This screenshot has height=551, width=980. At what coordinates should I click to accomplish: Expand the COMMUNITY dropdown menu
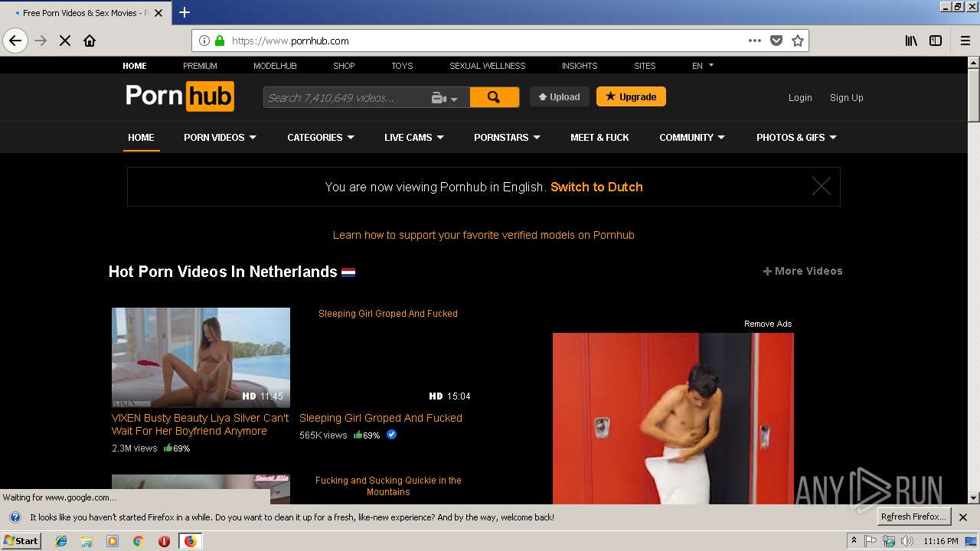coord(692,138)
